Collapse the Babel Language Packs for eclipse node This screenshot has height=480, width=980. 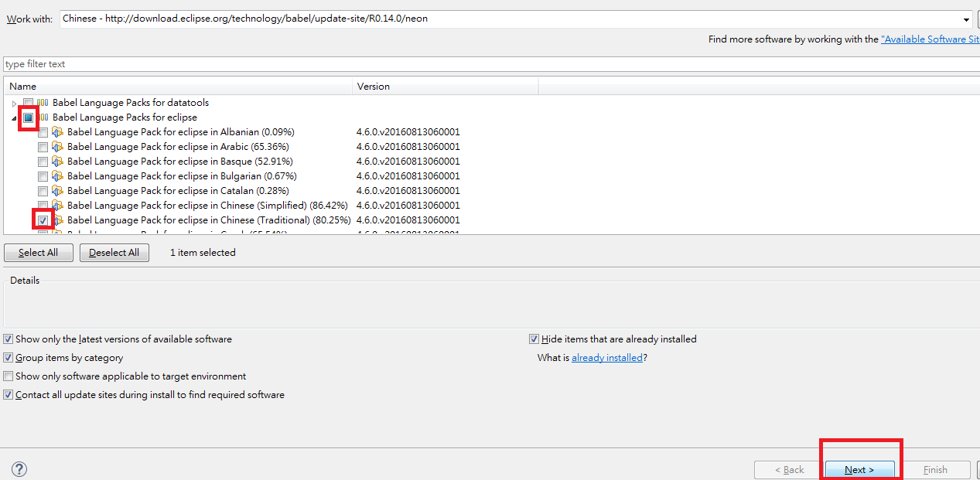pyautogui.click(x=14, y=118)
